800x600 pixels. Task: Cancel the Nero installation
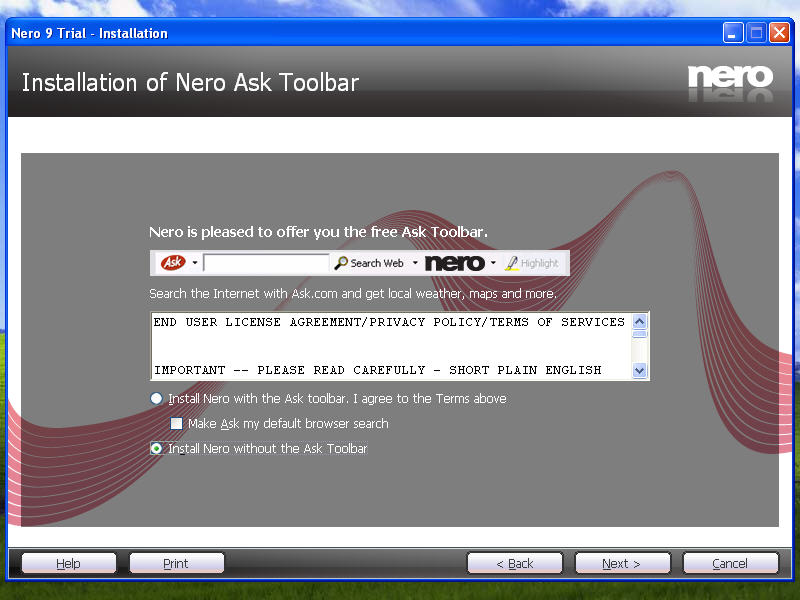click(731, 563)
